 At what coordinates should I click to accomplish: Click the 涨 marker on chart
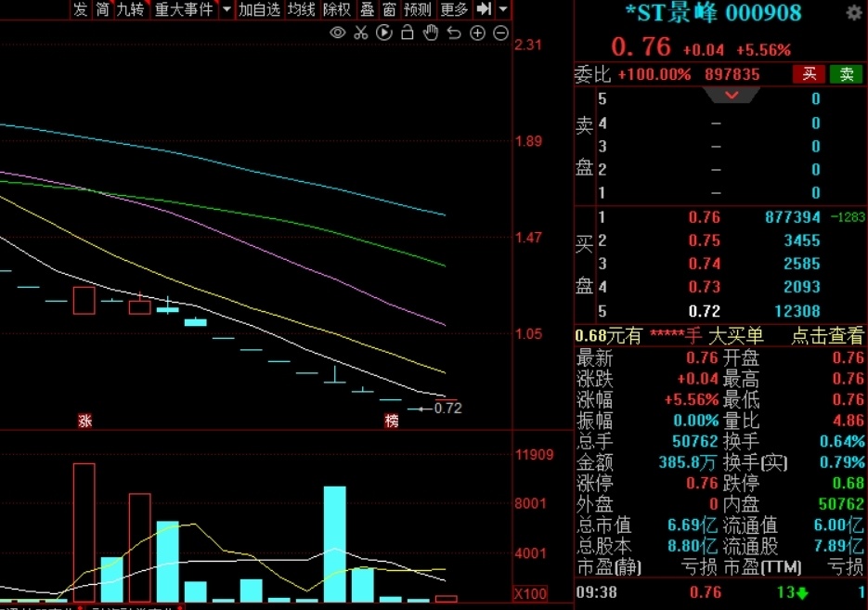84,422
